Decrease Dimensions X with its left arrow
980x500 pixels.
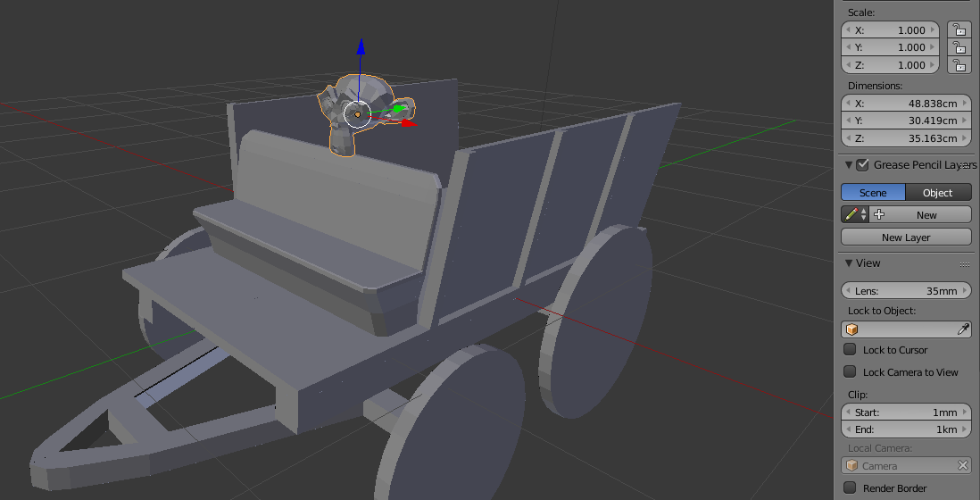(x=848, y=104)
